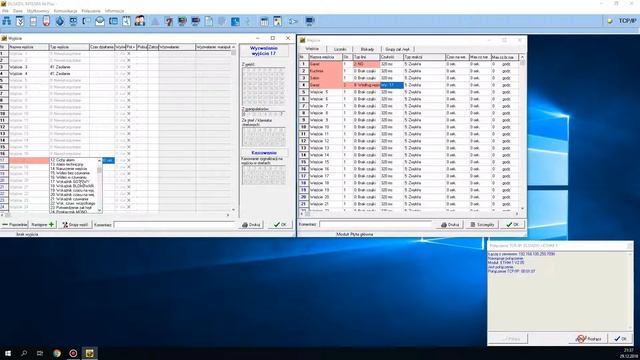This screenshot has height=360, width=640.
Task: Open the users icon showing two people
Action: (x=140, y=21)
